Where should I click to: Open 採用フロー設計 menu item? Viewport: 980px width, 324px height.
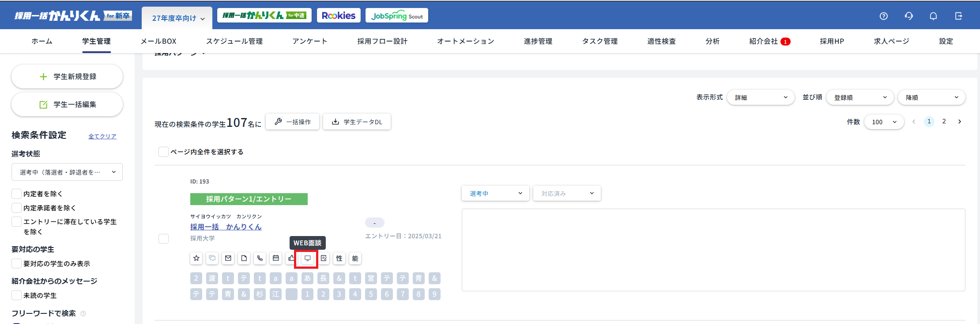point(382,41)
